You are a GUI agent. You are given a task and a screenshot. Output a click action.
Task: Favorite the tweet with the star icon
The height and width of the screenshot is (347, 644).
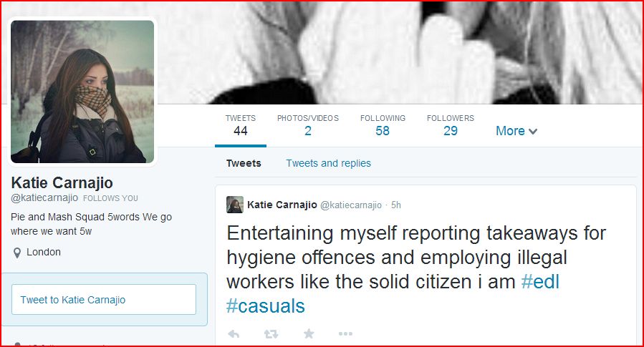[x=309, y=333]
